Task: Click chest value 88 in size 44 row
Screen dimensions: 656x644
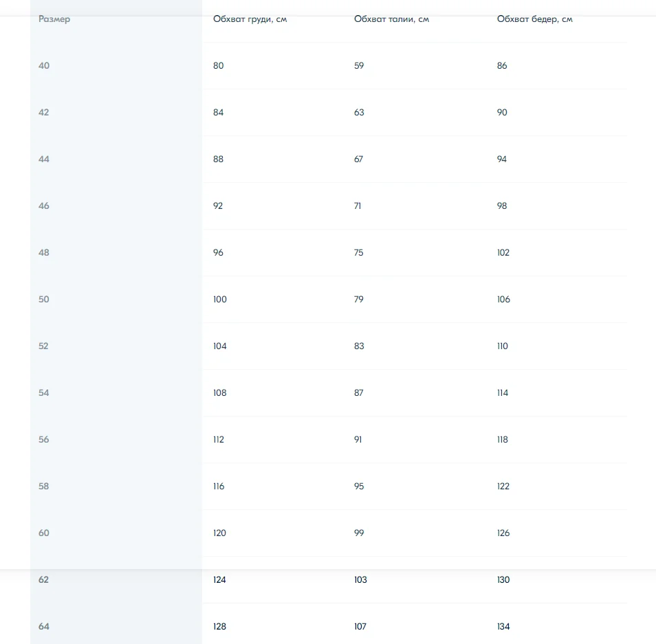Action: tap(219, 159)
